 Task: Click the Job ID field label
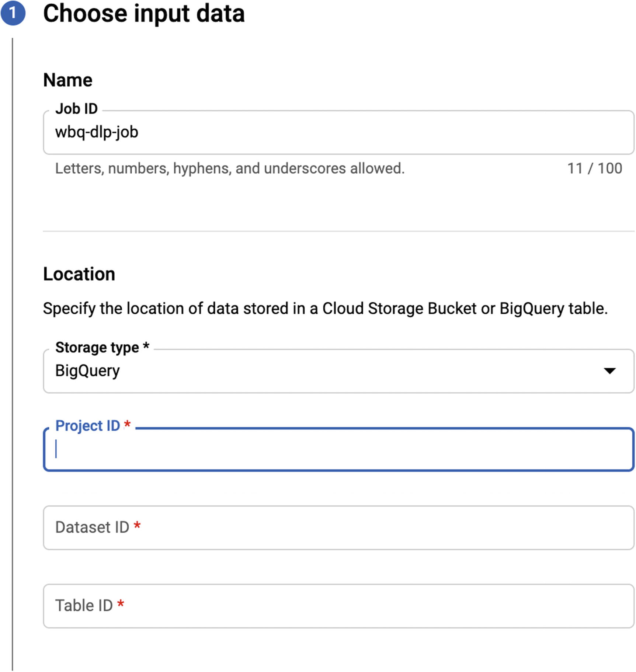coord(76,109)
